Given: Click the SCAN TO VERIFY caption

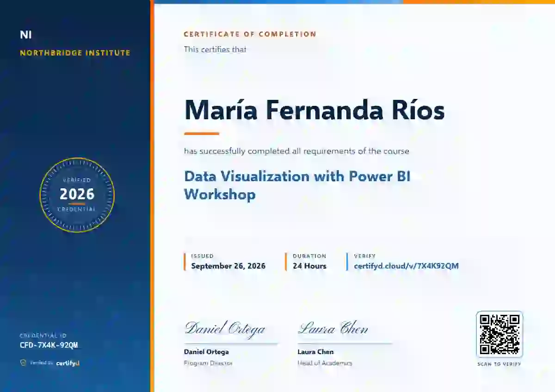Looking at the screenshot, I should pos(499,364).
